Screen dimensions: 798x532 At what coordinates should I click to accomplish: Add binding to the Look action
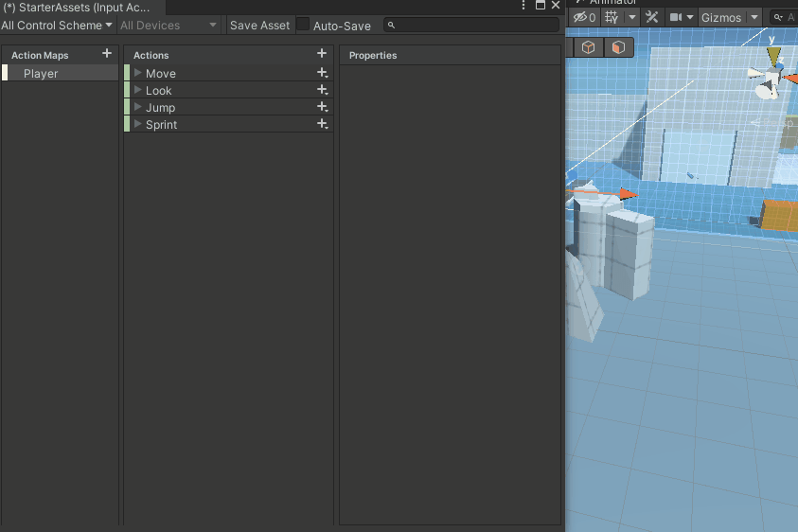pyautogui.click(x=322, y=90)
